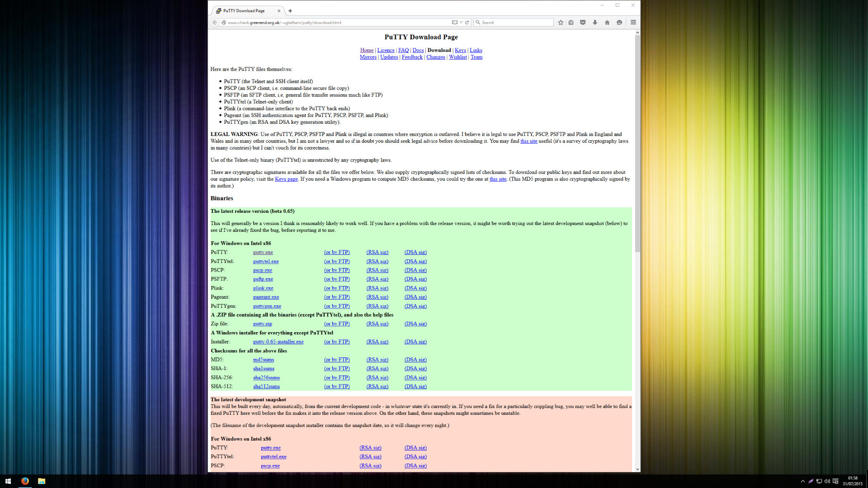Screen dimensions: 868x488
Task: Download plink.exe release link
Action: (263, 288)
